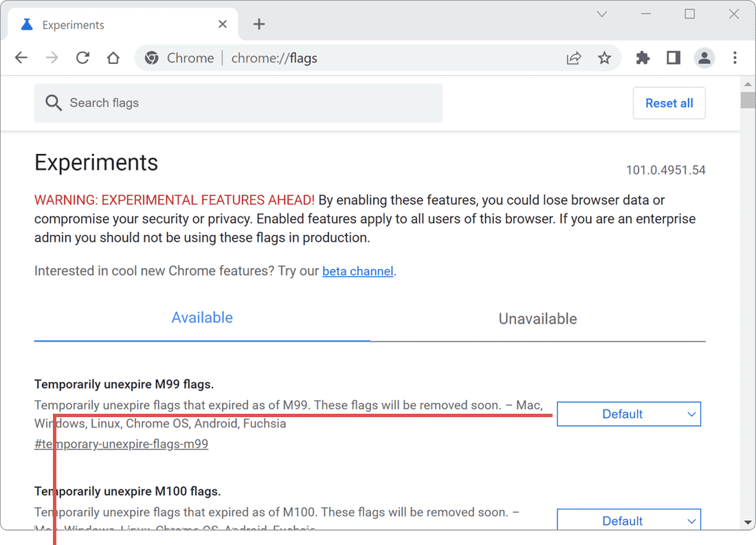Click the Experiments flask tab icon
The image size is (756, 545).
tap(27, 25)
